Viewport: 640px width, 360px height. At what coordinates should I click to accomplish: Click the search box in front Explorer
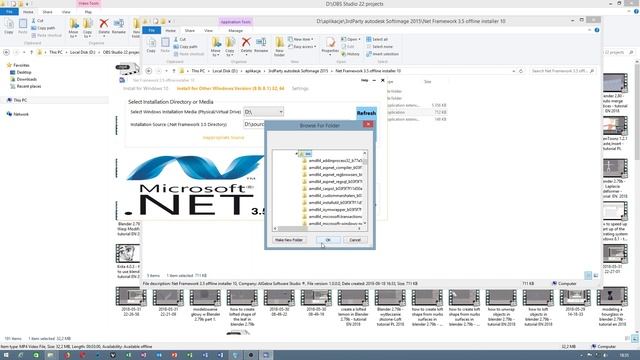[562, 71]
